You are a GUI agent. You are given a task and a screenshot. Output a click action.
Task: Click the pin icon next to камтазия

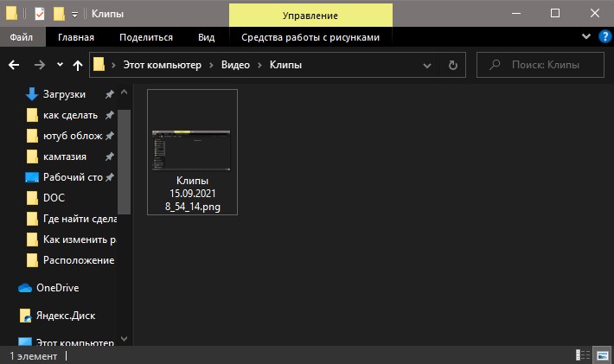click(x=109, y=156)
